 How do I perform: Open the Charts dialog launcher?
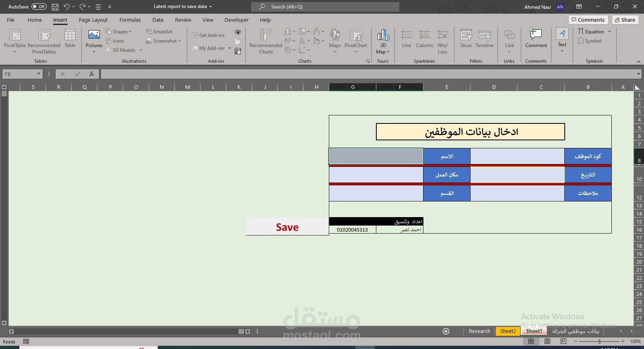pos(368,62)
